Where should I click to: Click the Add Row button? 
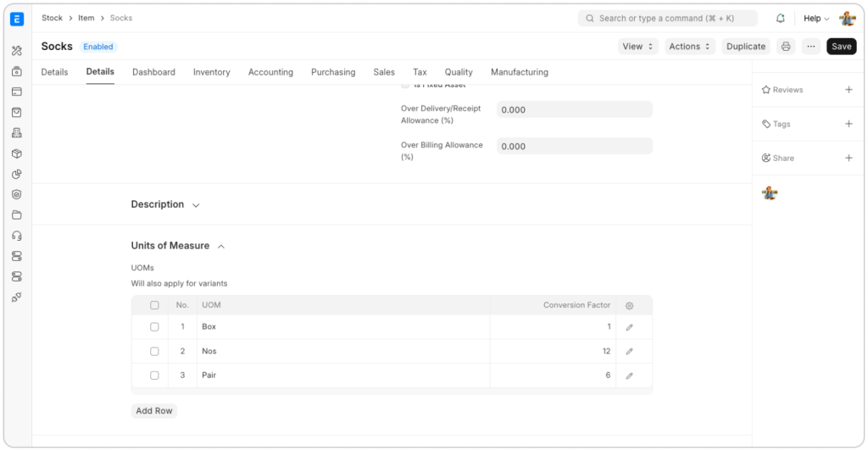(154, 411)
